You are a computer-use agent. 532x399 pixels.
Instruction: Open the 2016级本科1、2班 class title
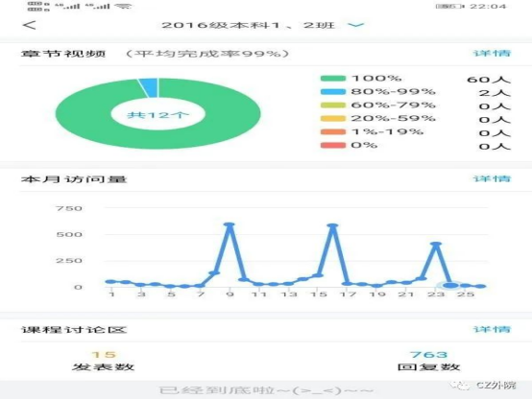248,25
